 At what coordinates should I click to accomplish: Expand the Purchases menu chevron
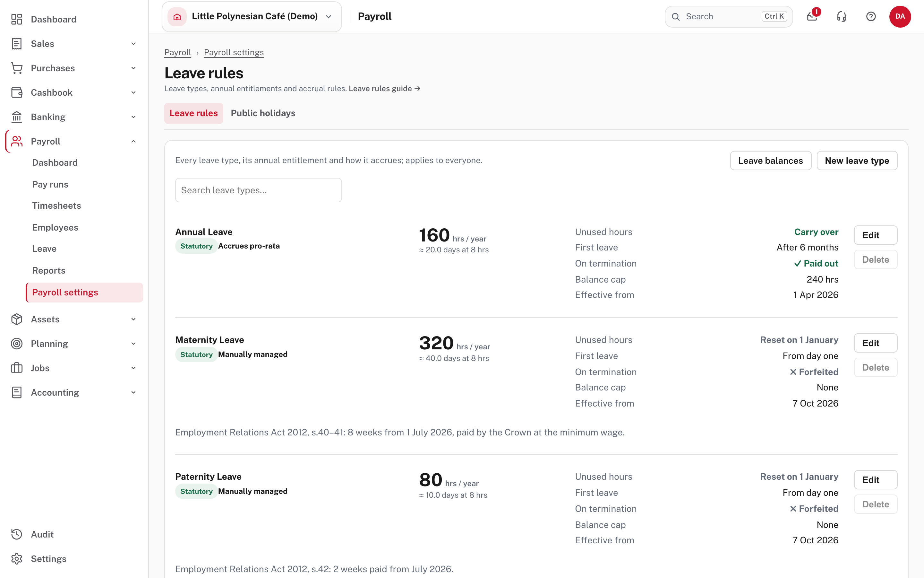pos(133,68)
